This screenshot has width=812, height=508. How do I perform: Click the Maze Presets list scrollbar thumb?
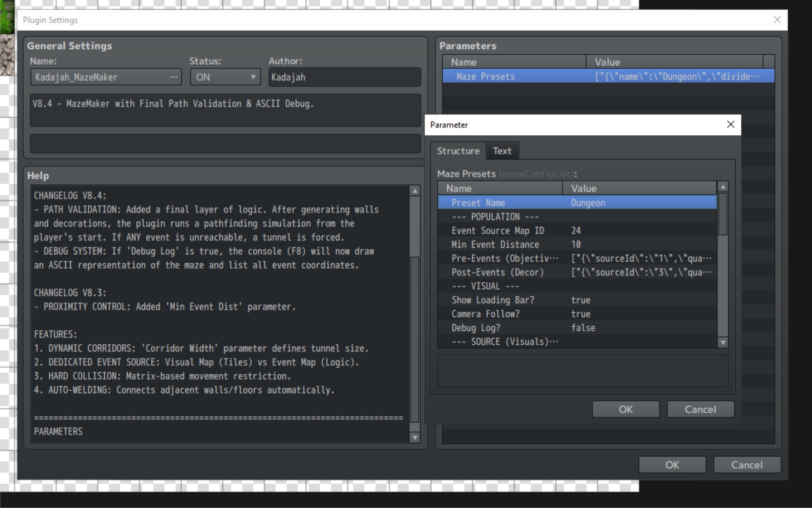723,214
